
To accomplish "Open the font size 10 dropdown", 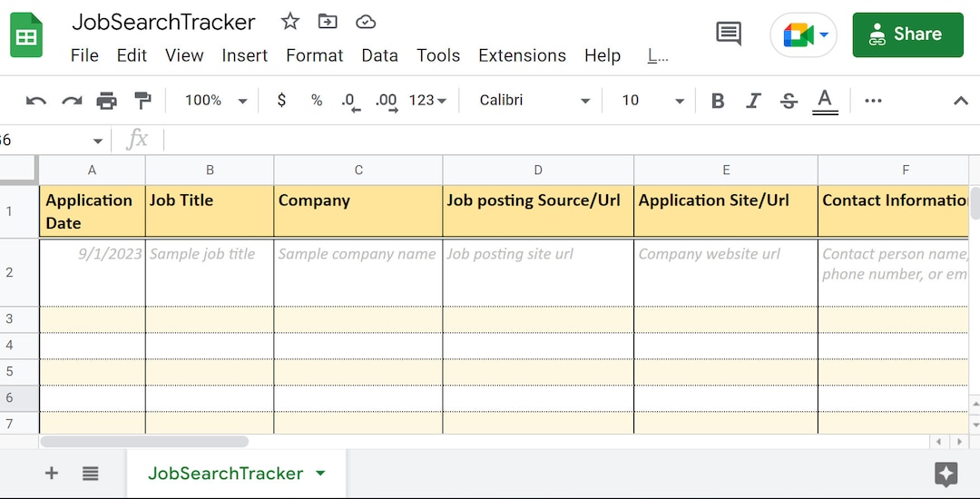I will click(652, 101).
